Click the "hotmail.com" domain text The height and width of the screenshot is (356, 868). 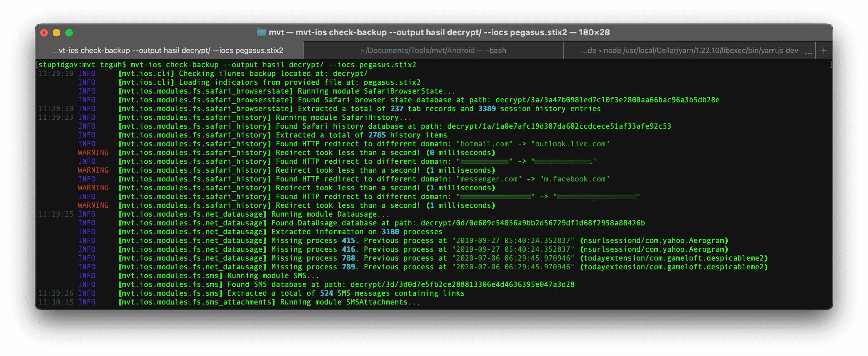[x=485, y=144]
